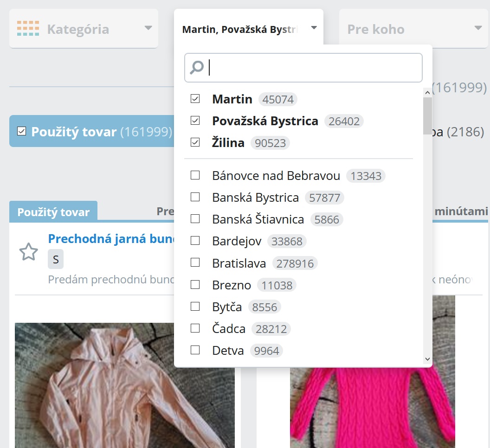Click the location list scrollbar thumb

pos(427,116)
